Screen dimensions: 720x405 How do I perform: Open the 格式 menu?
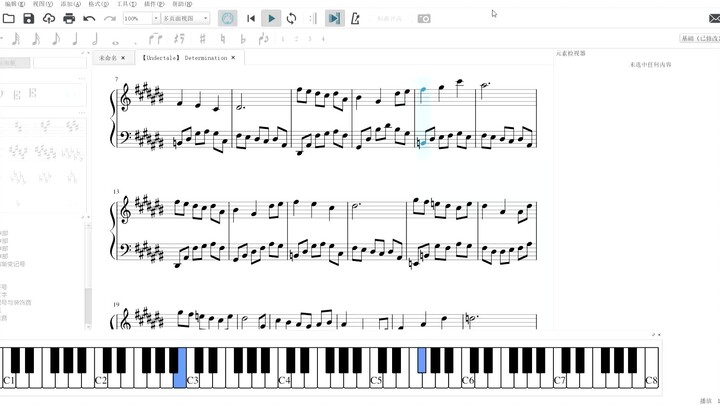point(98,4)
